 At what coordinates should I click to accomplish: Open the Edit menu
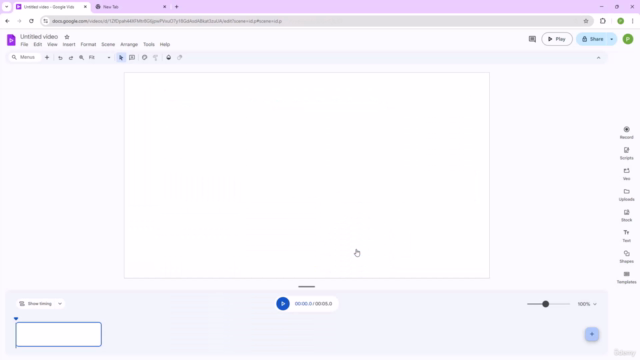pos(38,44)
